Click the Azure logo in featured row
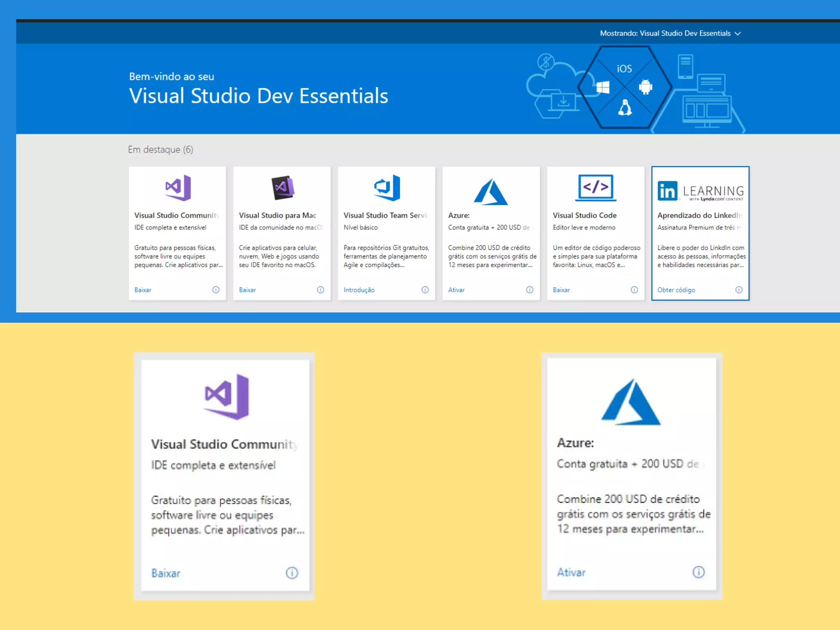Image resolution: width=840 pixels, height=630 pixels. (x=491, y=192)
